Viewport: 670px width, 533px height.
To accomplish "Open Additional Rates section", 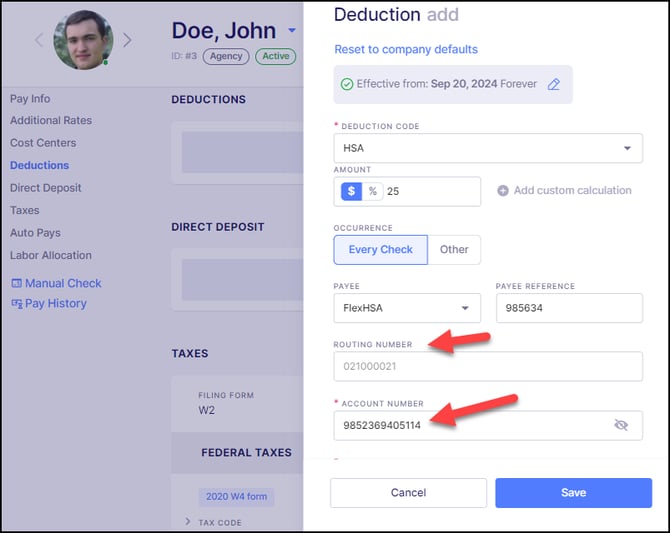I will [x=51, y=121].
